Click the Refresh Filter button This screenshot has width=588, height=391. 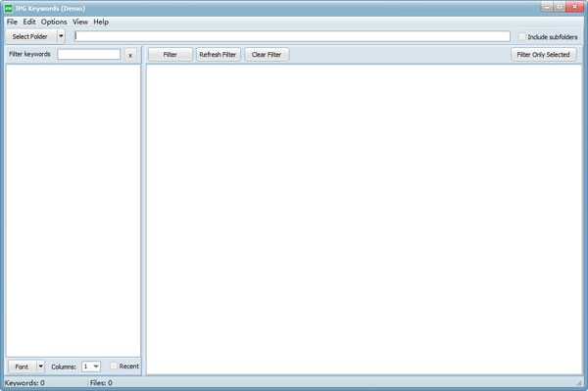click(x=218, y=55)
